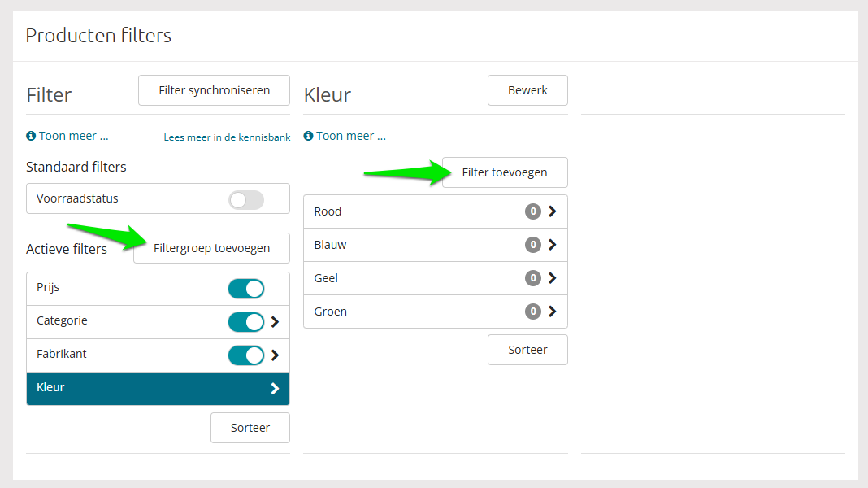This screenshot has width=868, height=488.
Task: Select the Blauw filter label
Action: [330, 245]
